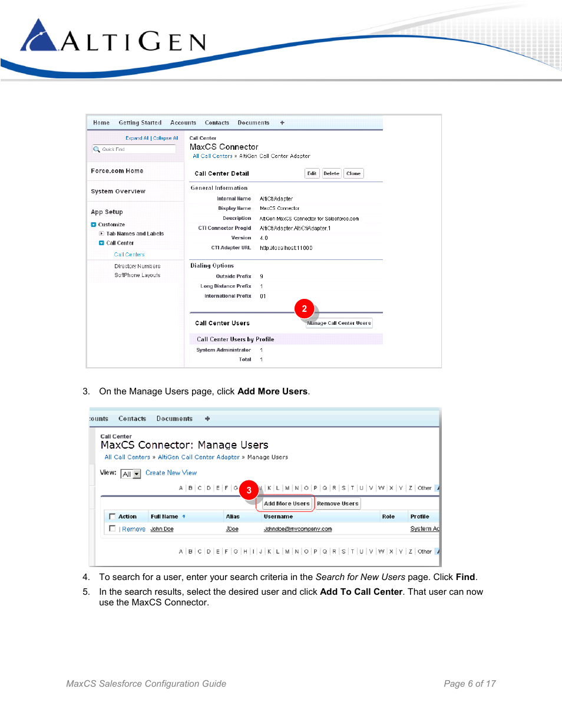Click the AltiGen logo in page header
The width and height of the screenshot is (562, 728).
point(113,37)
